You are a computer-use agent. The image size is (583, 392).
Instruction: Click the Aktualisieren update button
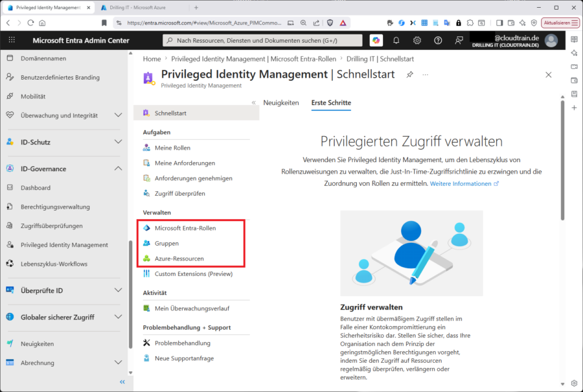pyautogui.click(x=560, y=23)
